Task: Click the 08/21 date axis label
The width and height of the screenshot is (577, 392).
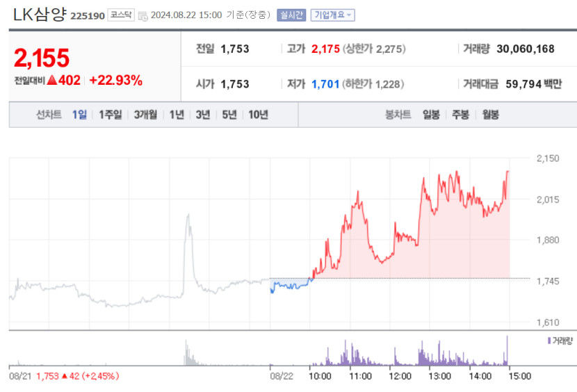Action: [20, 376]
